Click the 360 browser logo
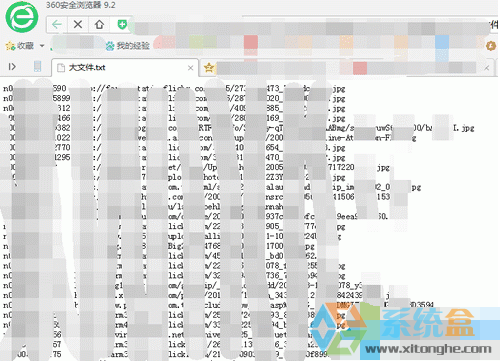 [22, 17]
